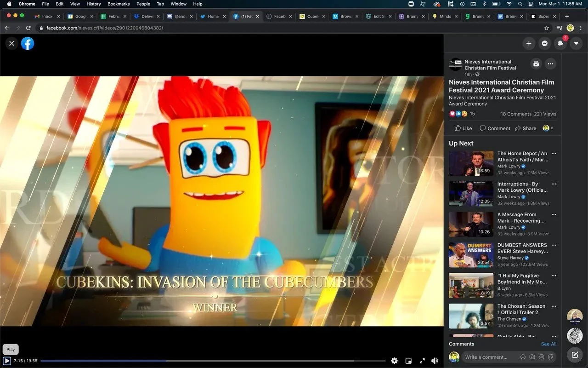Viewport: 588px width, 368px height.
Task: Share the video post
Action: (526, 128)
